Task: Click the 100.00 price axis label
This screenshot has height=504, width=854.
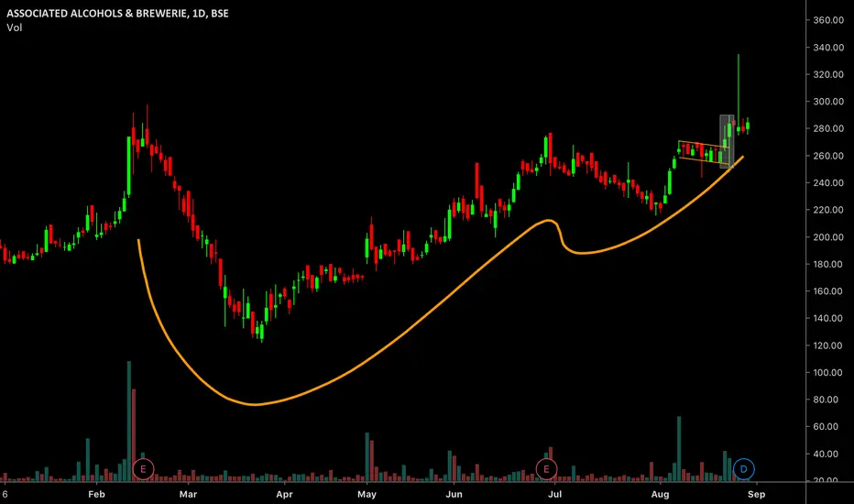Action: (827, 373)
